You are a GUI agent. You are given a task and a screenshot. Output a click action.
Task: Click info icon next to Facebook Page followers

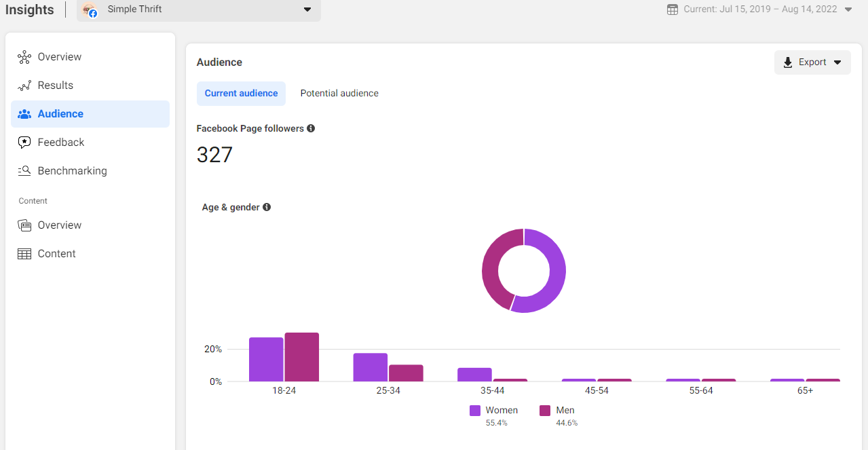click(311, 128)
